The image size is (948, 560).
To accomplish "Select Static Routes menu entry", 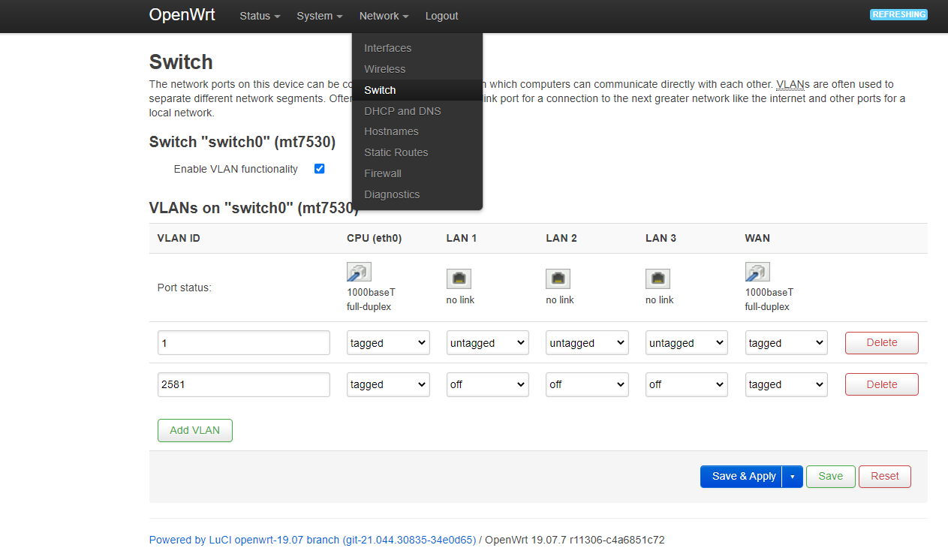I will pos(417,152).
